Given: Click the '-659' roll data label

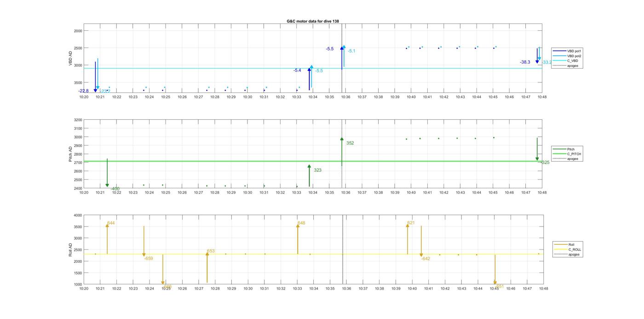Looking at the screenshot, I should coord(149,259).
